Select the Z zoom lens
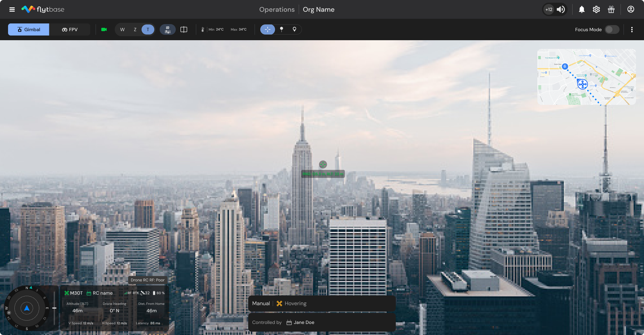644x335 pixels. 135,29
